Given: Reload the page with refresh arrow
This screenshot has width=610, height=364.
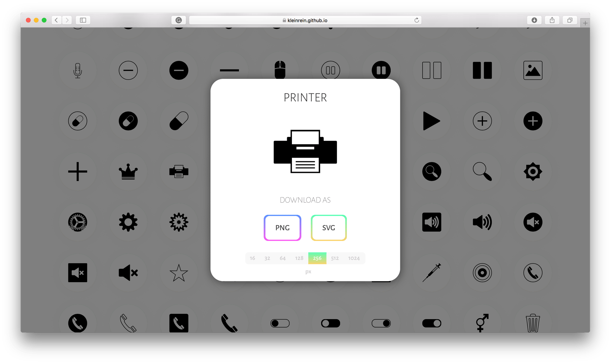Looking at the screenshot, I should click(417, 20).
